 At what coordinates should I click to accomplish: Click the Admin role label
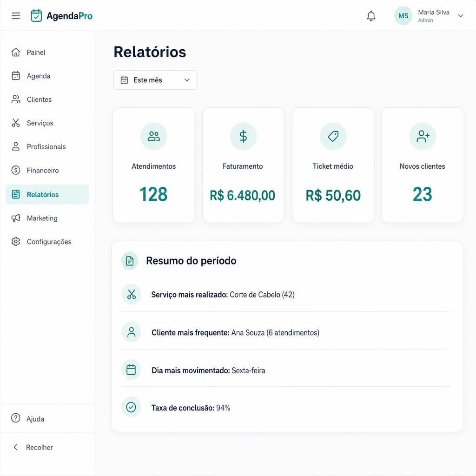point(425,20)
